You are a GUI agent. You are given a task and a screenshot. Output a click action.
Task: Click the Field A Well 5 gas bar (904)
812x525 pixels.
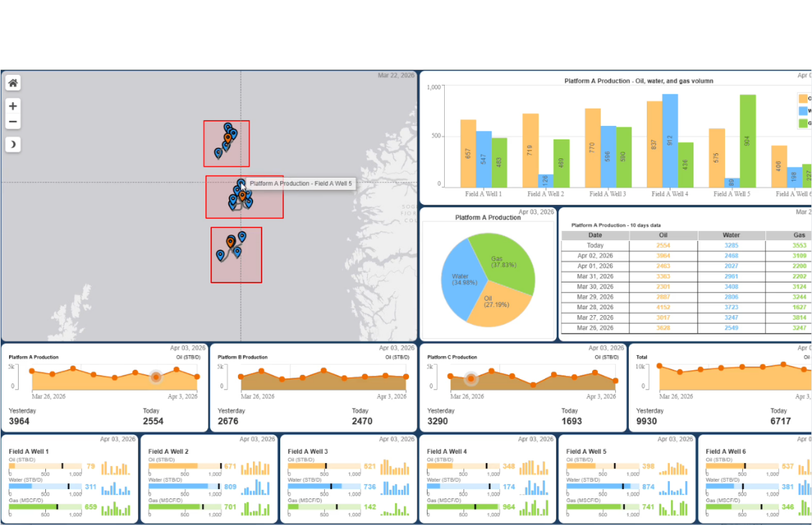[748, 141]
